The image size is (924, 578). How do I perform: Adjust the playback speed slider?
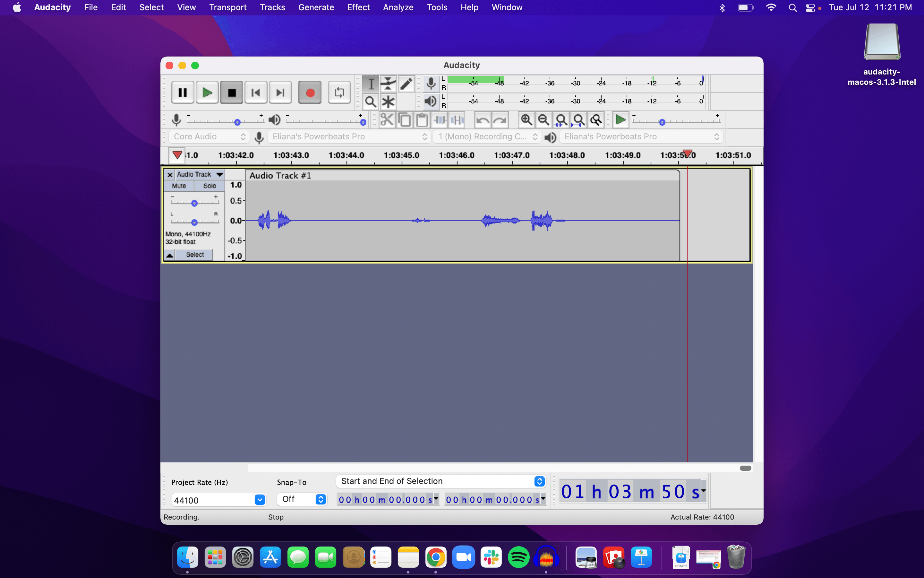[662, 122]
